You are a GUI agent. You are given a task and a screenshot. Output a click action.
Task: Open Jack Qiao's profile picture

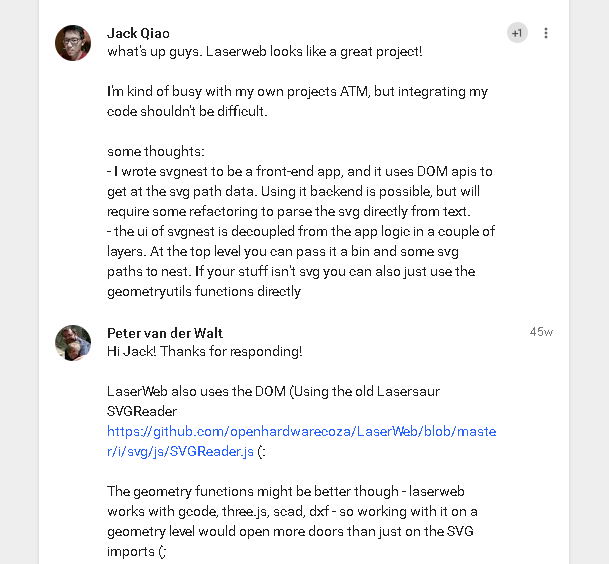[x=73, y=43]
